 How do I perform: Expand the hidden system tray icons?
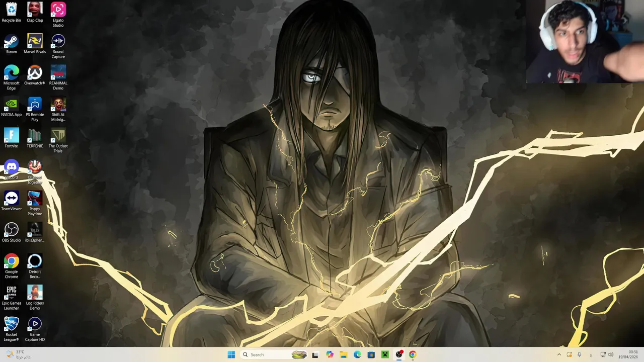[x=559, y=354]
